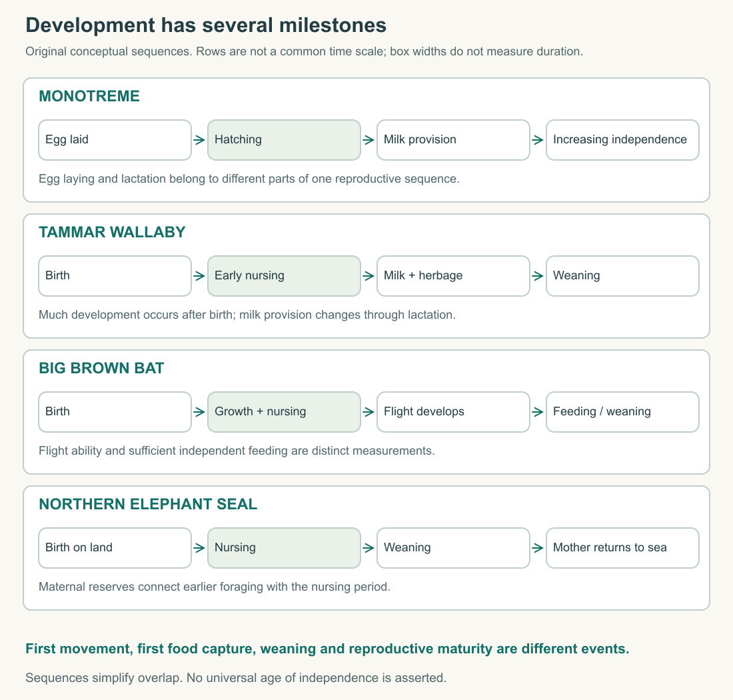Select the Flight develops box

453,412
